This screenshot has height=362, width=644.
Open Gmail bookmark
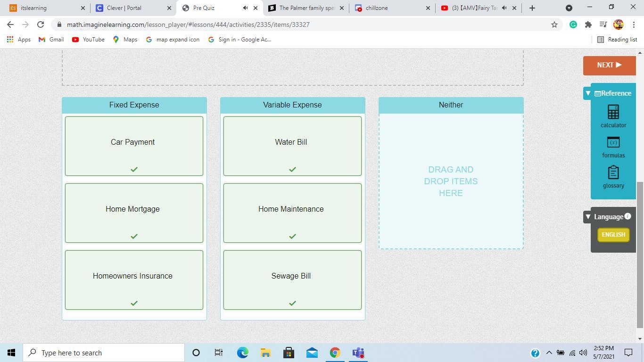[x=51, y=40]
